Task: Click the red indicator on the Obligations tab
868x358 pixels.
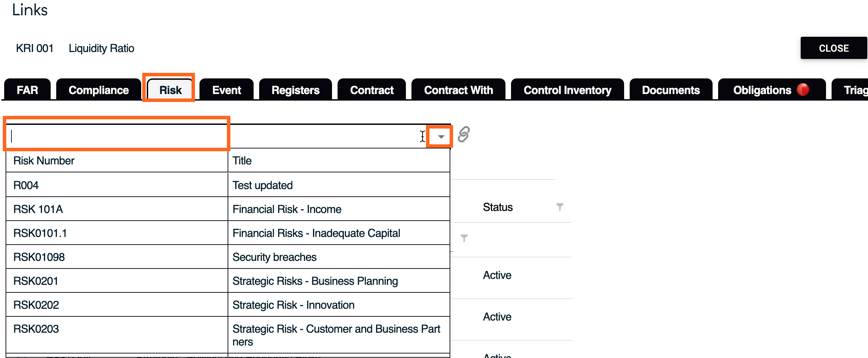Action: (x=803, y=90)
